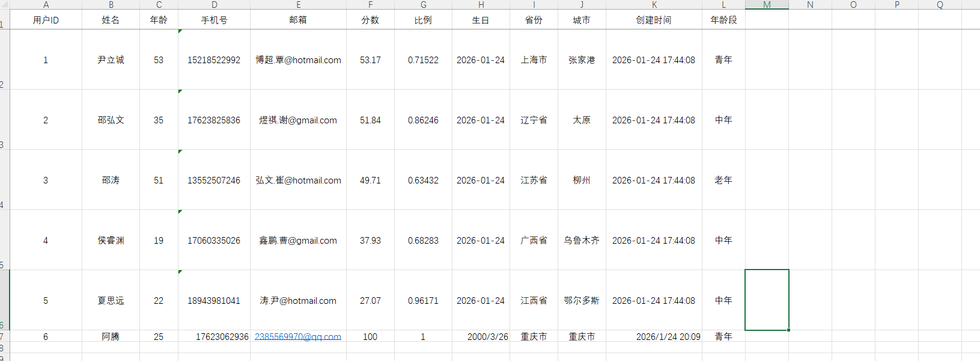
Task: Select the 年龄段 header cell
Action: click(x=723, y=20)
